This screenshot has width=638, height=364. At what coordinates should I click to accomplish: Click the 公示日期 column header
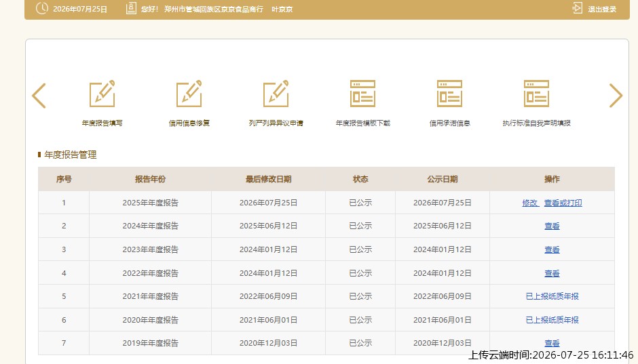[x=443, y=179]
